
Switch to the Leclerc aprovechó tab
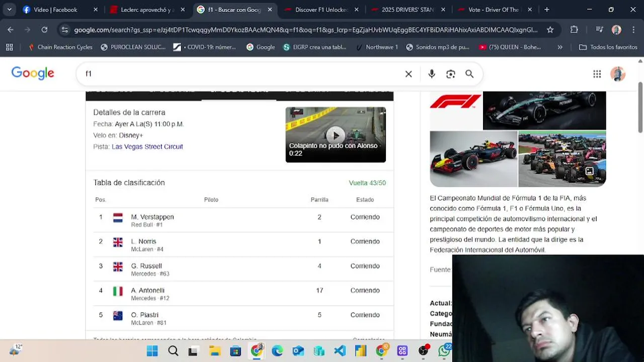pyautogui.click(x=147, y=10)
